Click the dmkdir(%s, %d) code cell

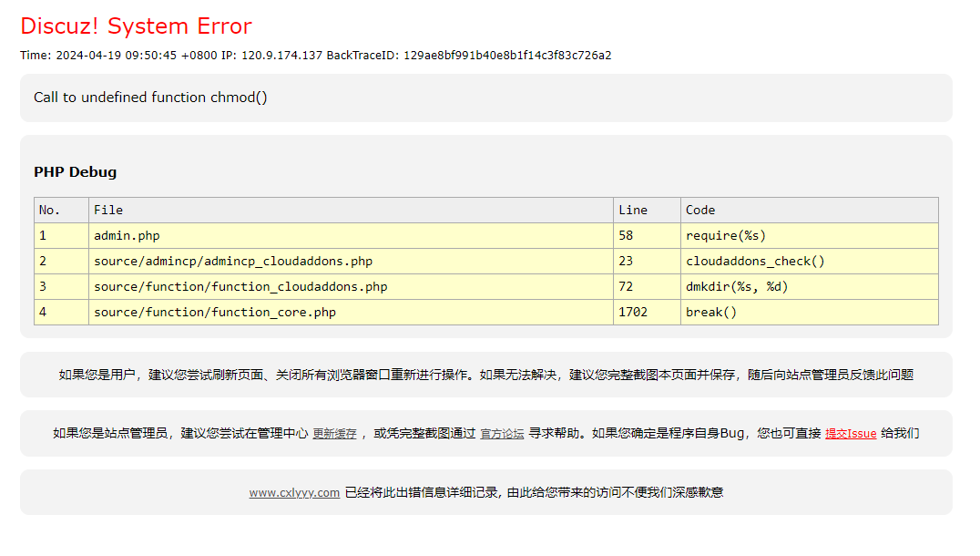tap(737, 287)
